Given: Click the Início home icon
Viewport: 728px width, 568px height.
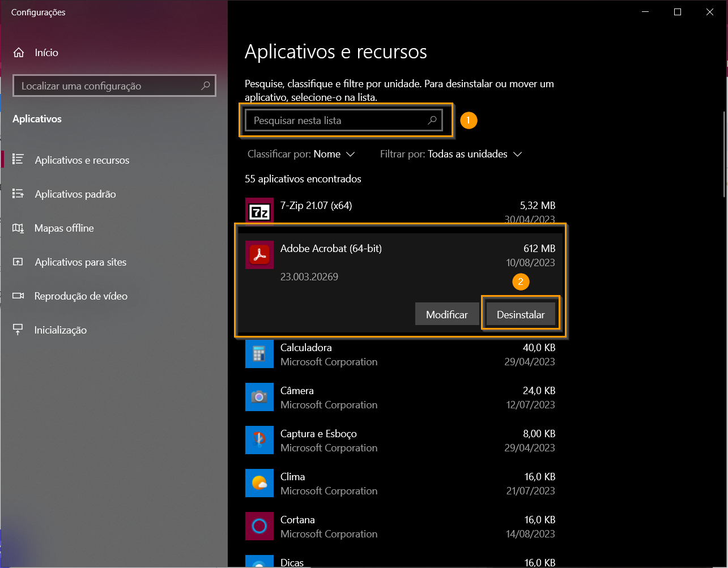Looking at the screenshot, I should (19, 53).
